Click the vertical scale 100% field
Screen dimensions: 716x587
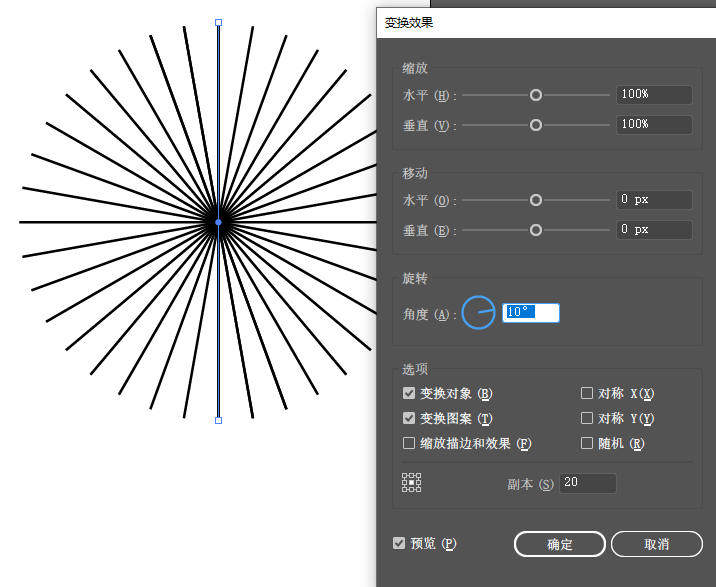coord(654,124)
